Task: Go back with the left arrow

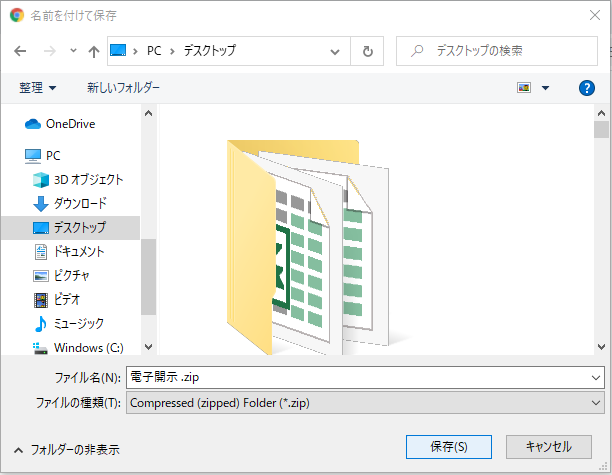Action: (20, 51)
